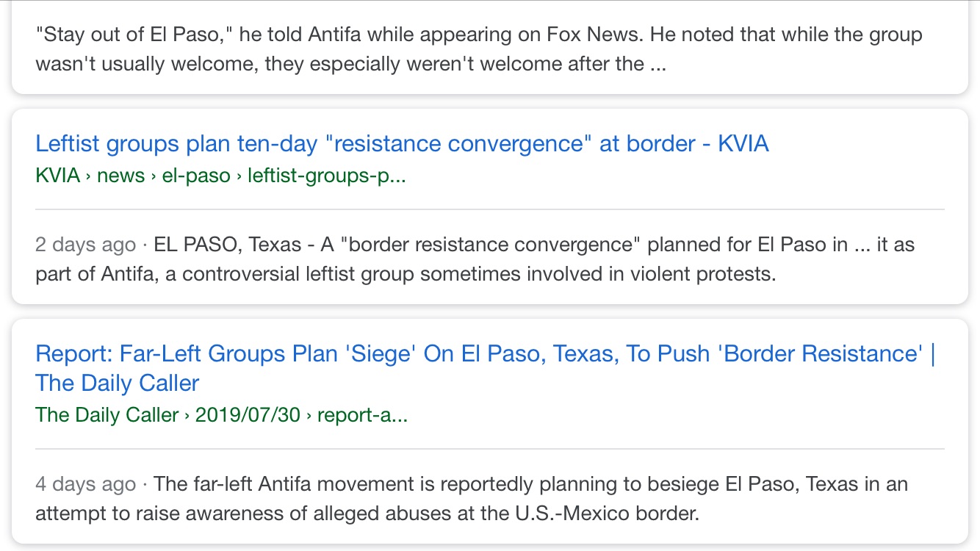Click the "EL PASO, Texas" dateline in the KVIA snippet
980x551 pixels.
pos(228,244)
